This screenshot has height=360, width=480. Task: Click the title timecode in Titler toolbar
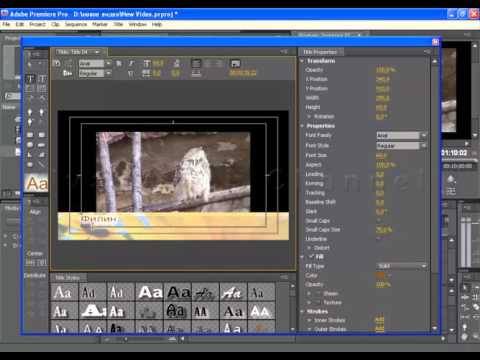(243, 73)
